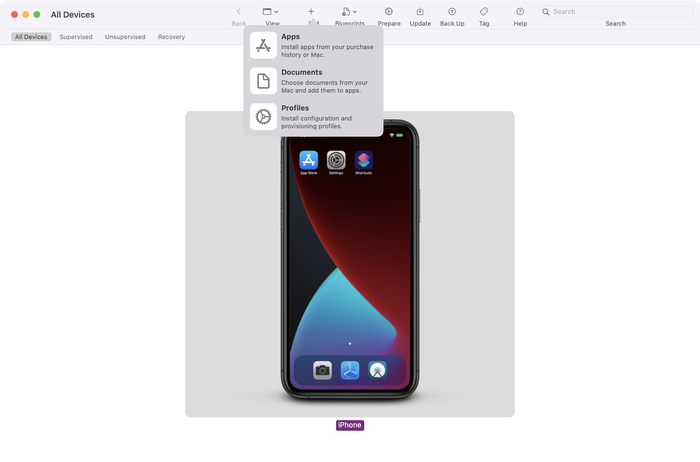
Task: Open the Blueprints dropdown menu
Action: 349,12
